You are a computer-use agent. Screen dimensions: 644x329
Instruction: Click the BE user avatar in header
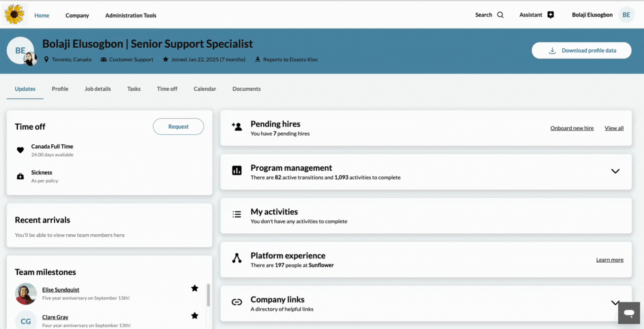tap(626, 15)
